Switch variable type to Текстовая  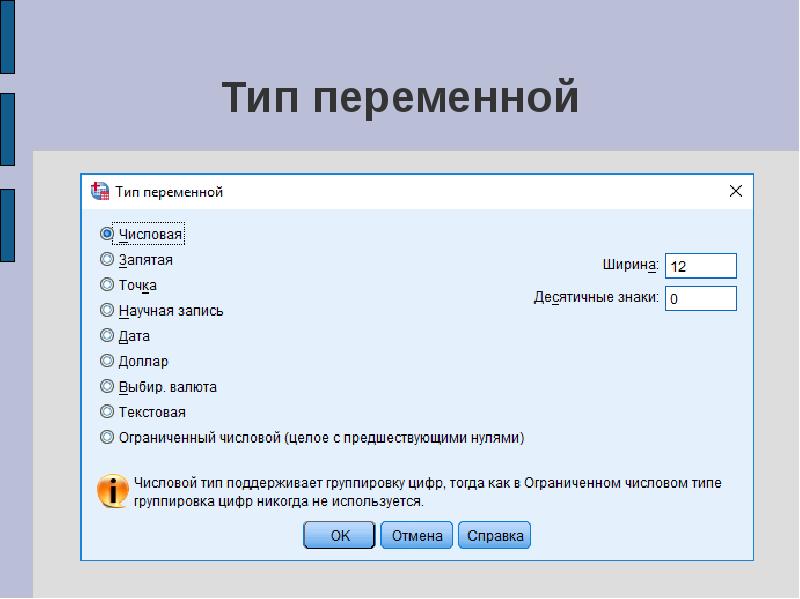(107, 411)
